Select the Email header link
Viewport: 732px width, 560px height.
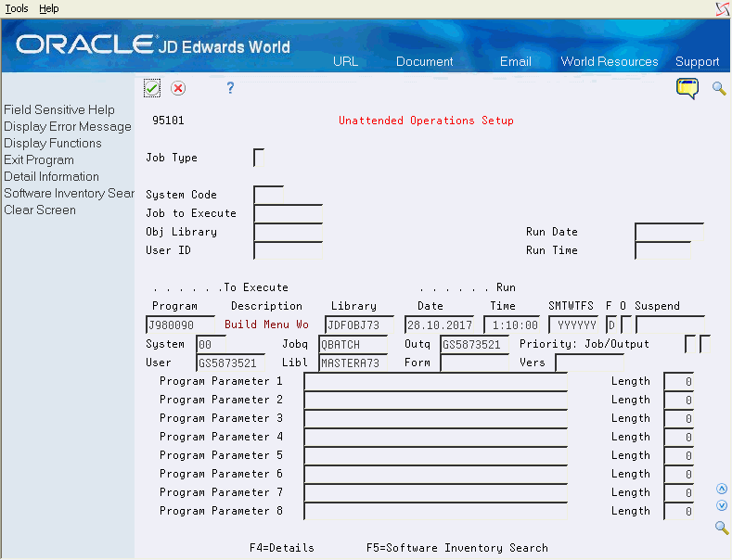click(x=516, y=61)
